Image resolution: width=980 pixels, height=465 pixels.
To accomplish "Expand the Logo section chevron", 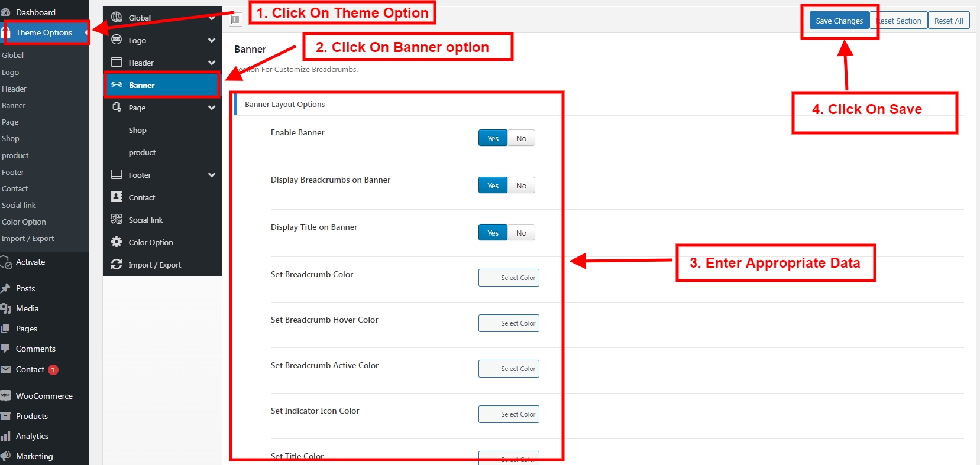I will pos(212,40).
